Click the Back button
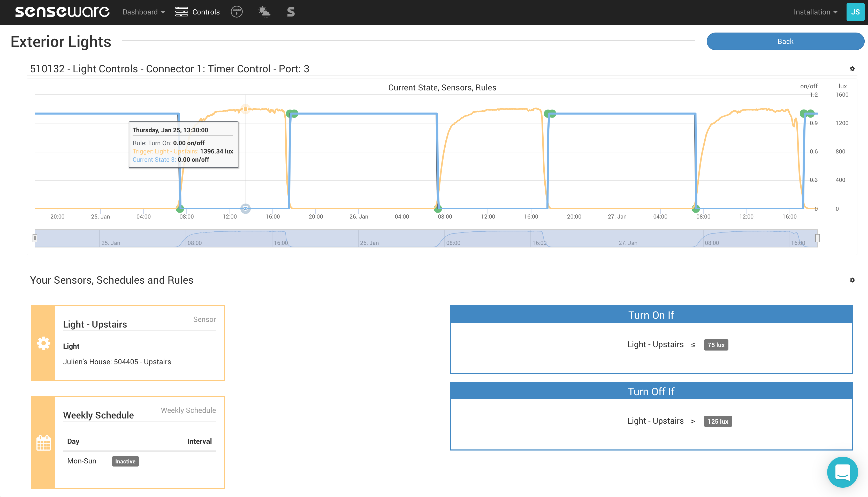 (785, 41)
